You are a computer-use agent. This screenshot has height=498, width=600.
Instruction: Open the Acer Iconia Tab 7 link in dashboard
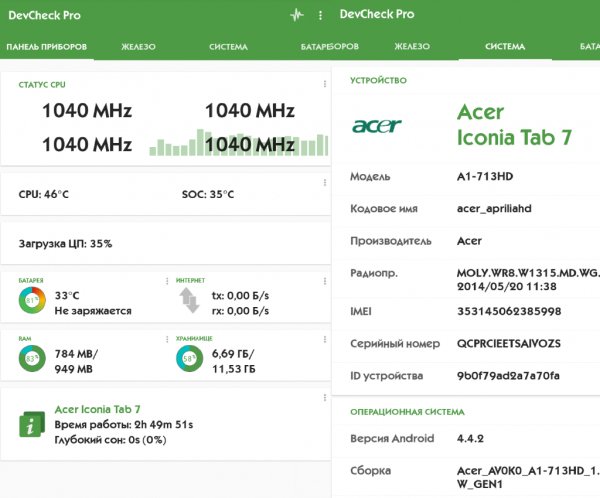tap(98, 409)
